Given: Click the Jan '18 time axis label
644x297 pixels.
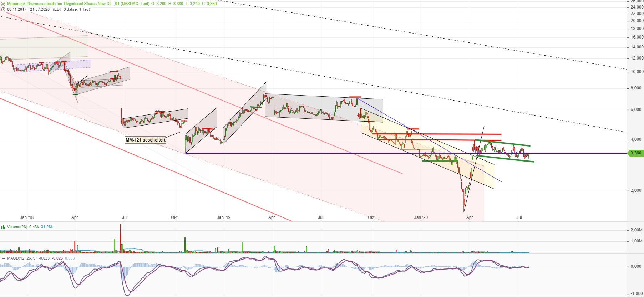Looking at the screenshot, I should (27, 217).
